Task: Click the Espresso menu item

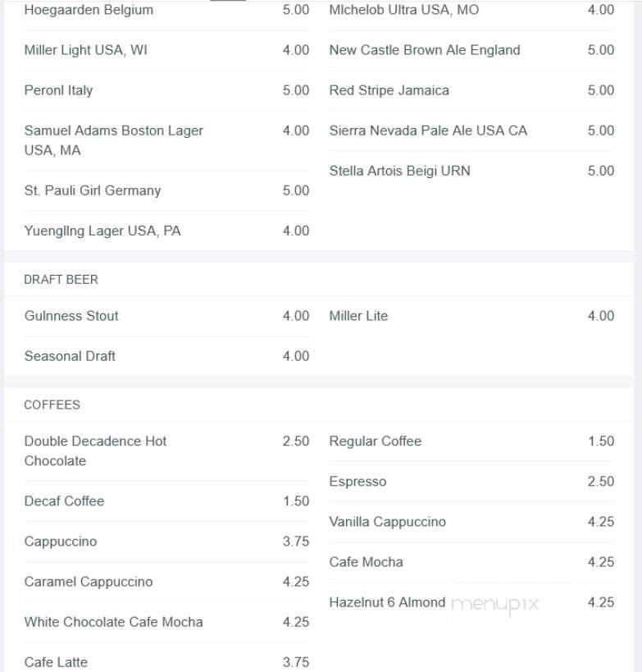Action: [x=357, y=482]
